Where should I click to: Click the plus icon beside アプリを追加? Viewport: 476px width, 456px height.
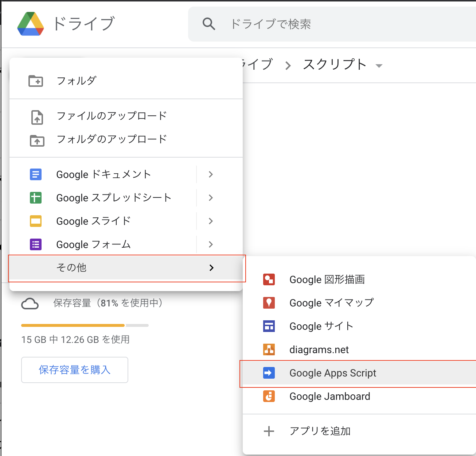pos(269,431)
